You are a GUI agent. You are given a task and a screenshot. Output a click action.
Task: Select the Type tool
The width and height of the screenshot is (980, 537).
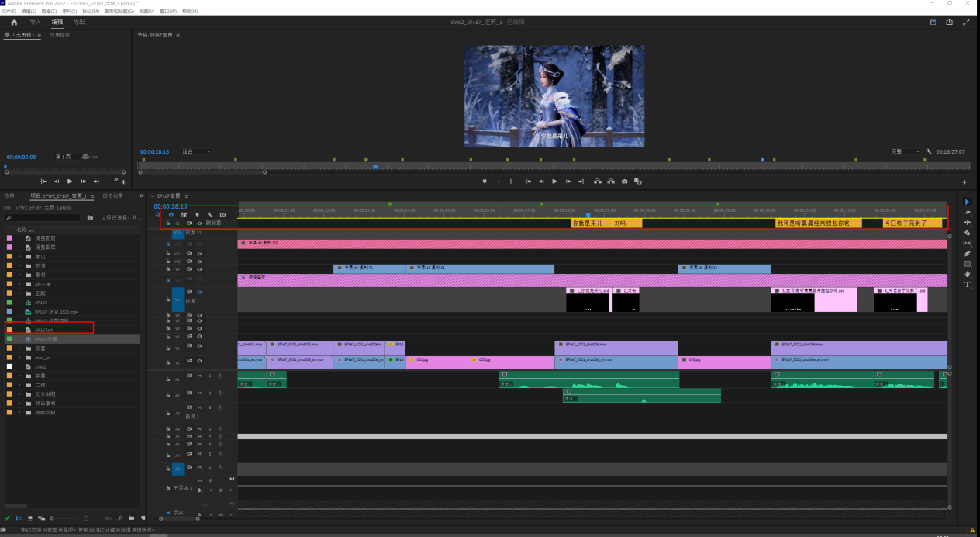tap(967, 285)
